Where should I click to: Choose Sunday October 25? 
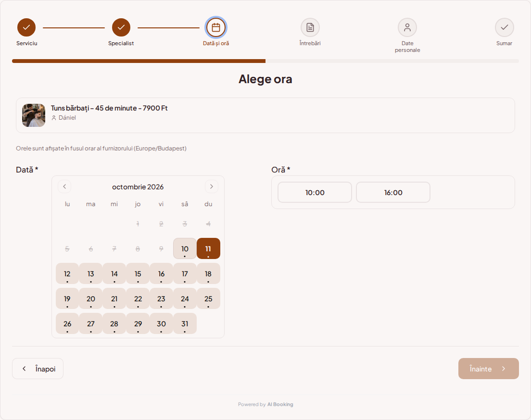(x=208, y=298)
